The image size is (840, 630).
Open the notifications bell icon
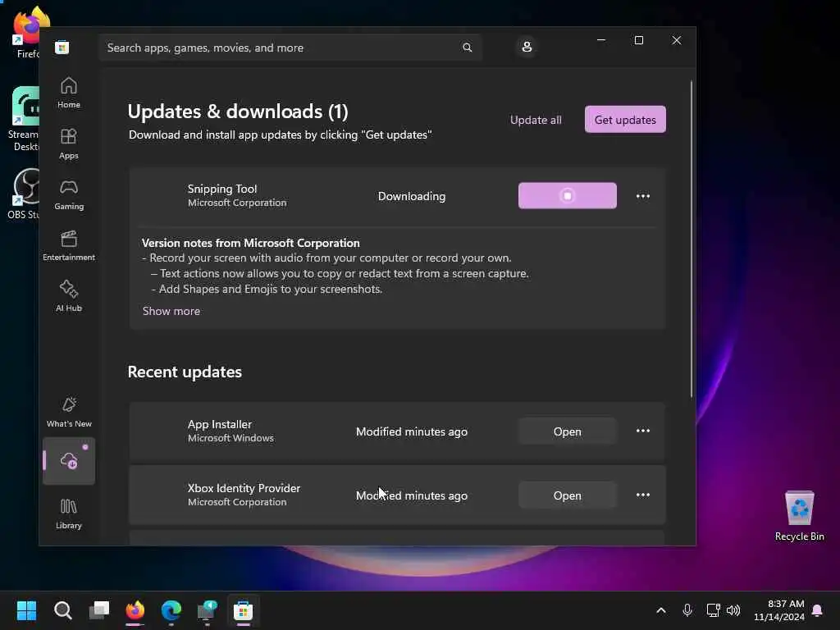coord(818,610)
